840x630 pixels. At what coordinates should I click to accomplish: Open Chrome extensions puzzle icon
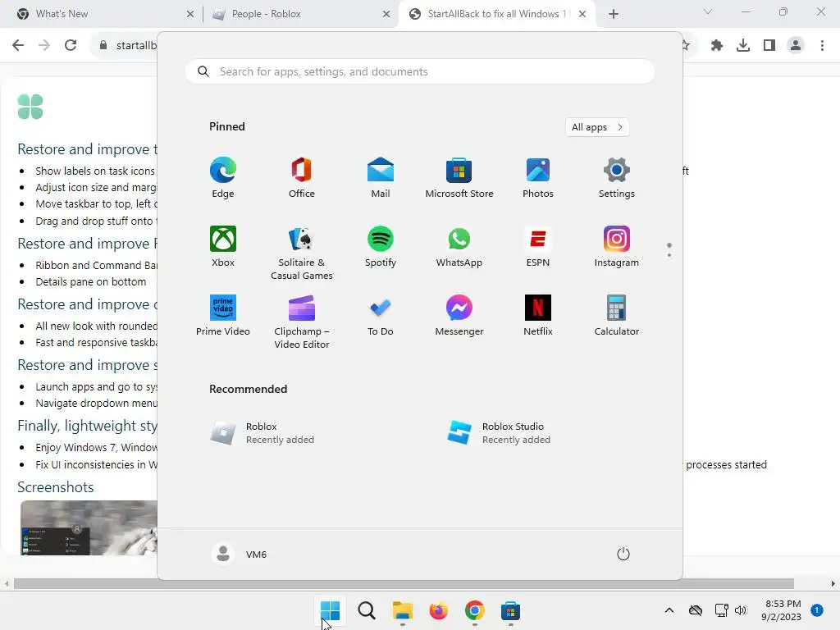coord(716,45)
